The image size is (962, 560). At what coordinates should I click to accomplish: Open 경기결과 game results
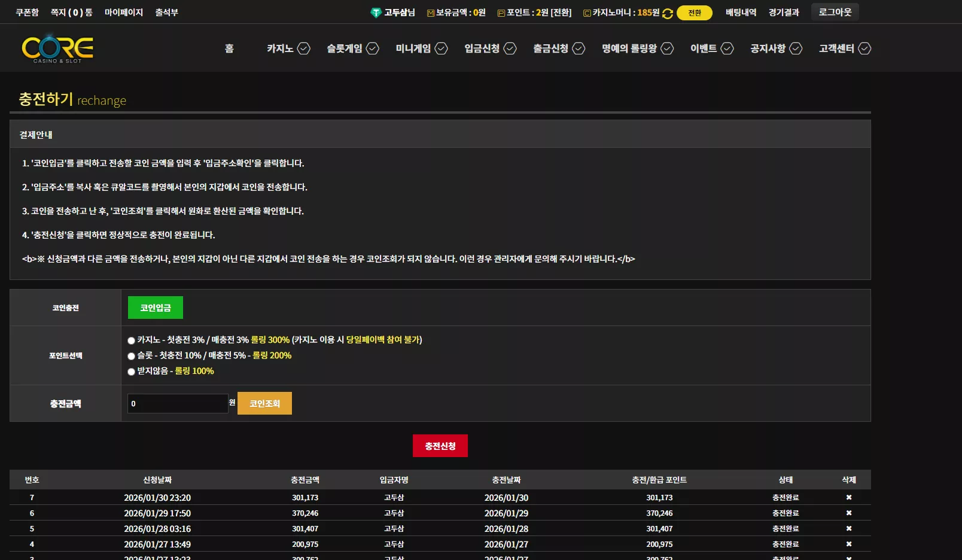(x=784, y=13)
